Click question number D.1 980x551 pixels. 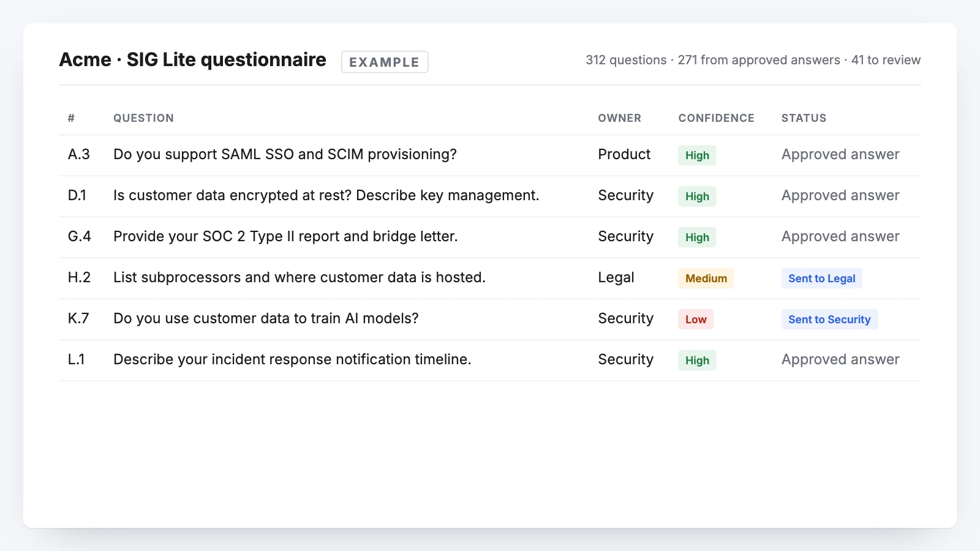(77, 195)
